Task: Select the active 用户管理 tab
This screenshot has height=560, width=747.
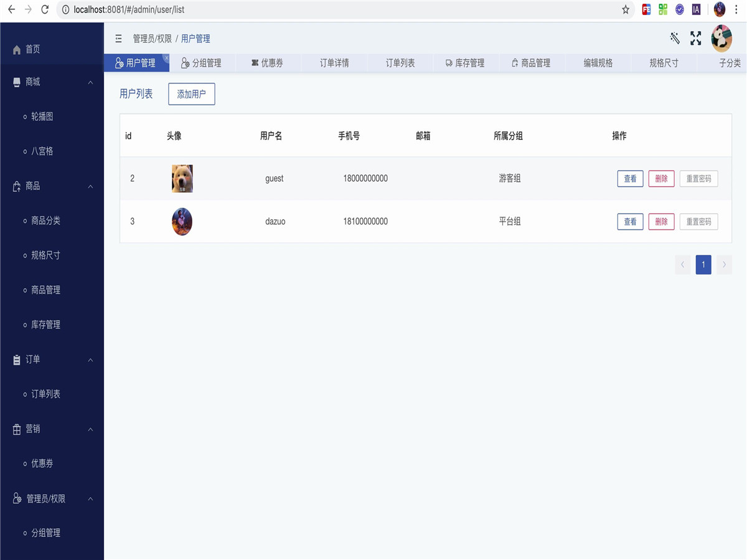Action: (136, 63)
